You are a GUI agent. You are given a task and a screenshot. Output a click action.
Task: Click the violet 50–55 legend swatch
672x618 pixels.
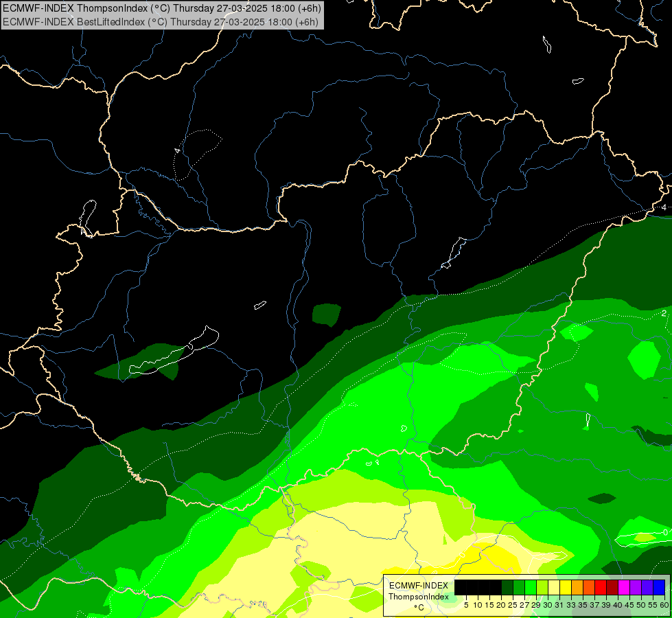tap(647, 587)
